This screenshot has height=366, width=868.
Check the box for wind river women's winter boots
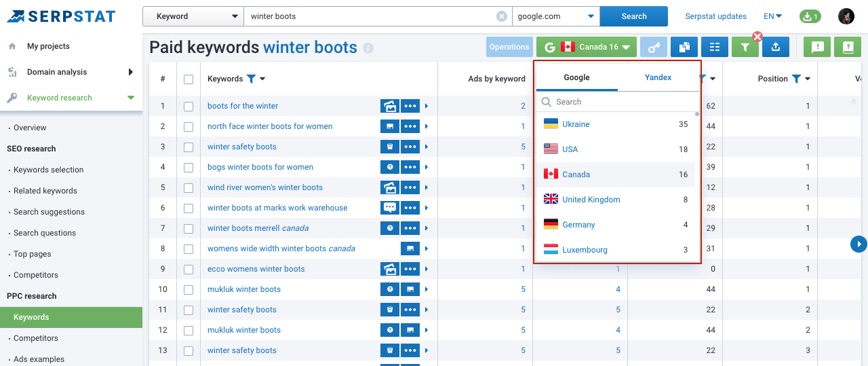[x=189, y=188]
